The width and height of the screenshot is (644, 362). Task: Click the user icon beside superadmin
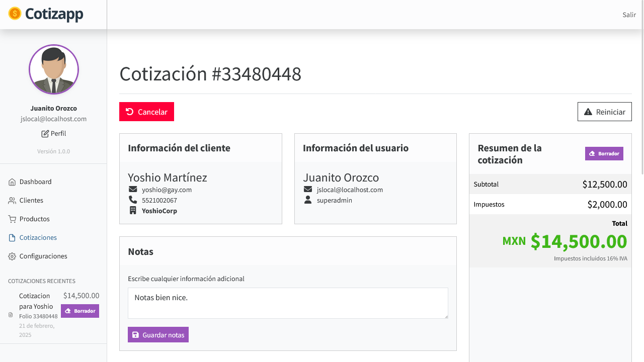(x=308, y=200)
